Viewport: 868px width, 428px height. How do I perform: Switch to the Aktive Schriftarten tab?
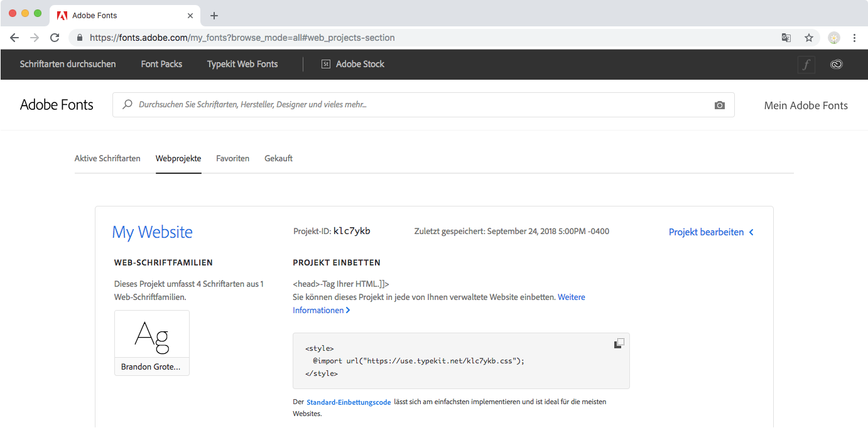click(x=107, y=158)
